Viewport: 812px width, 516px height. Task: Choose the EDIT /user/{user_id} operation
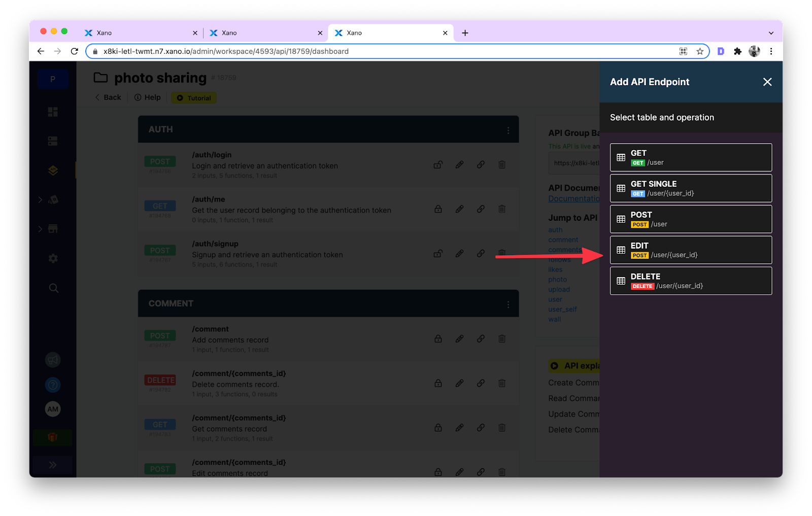[x=690, y=250]
